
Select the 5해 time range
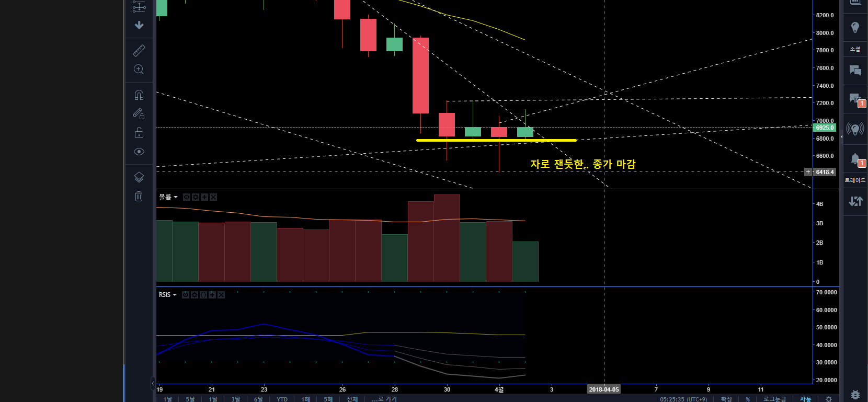point(328,399)
